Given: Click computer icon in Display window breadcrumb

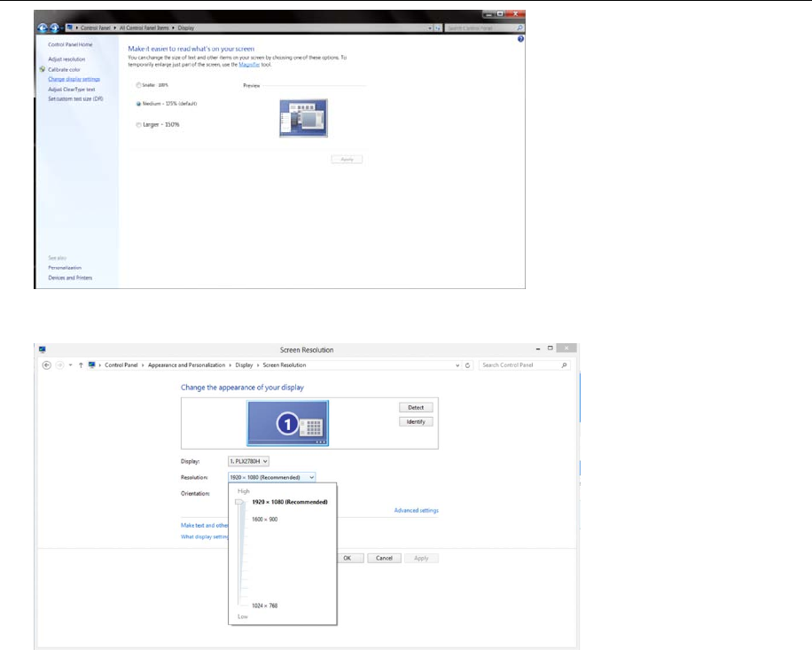Looking at the screenshot, I should pyautogui.click(x=69, y=27).
